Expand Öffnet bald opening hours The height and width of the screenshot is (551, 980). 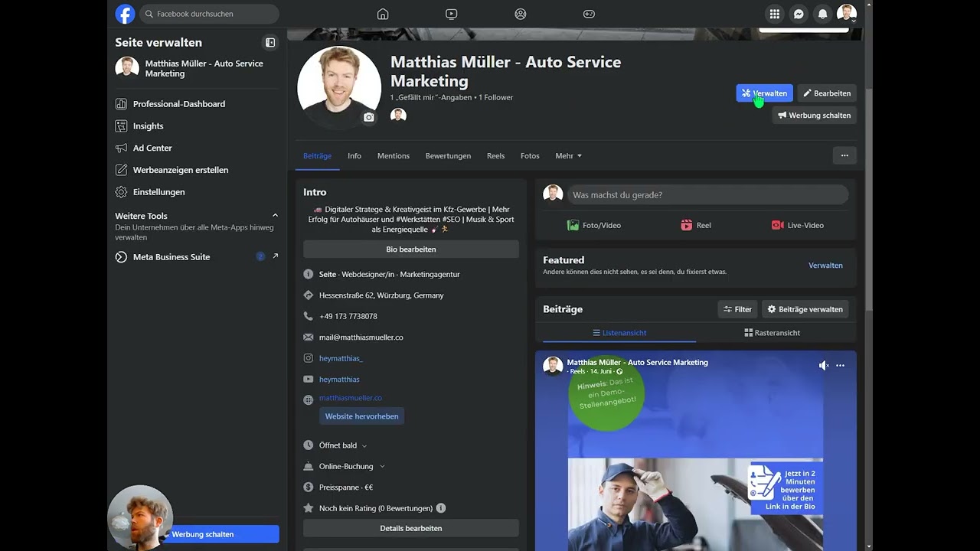(x=343, y=445)
